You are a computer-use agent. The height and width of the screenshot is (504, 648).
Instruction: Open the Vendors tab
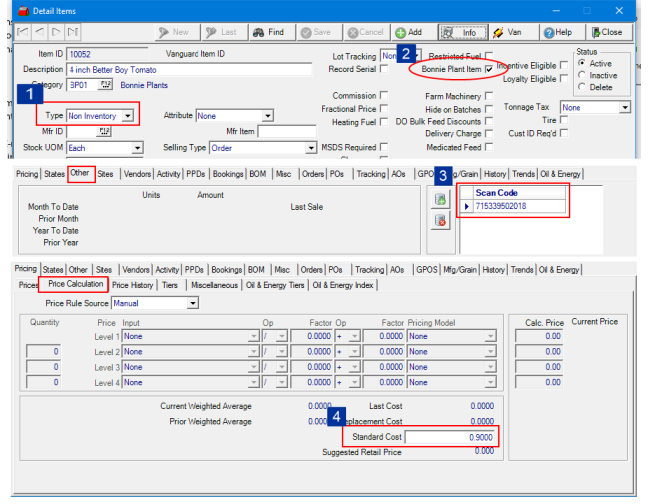(x=137, y=173)
